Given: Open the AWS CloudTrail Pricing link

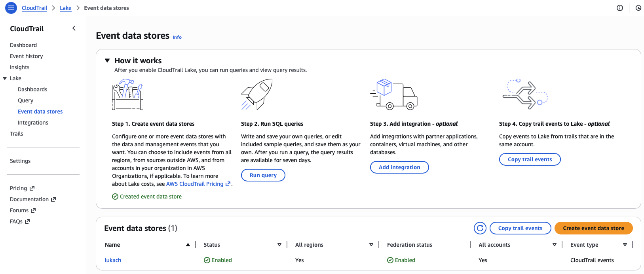Looking at the screenshot, I should [x=195, y=184].
